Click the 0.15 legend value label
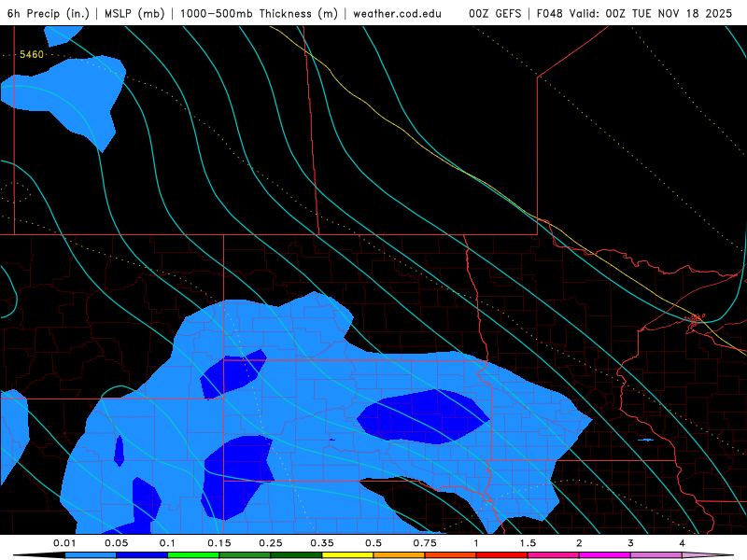747x560 pixels. (219, 543)
